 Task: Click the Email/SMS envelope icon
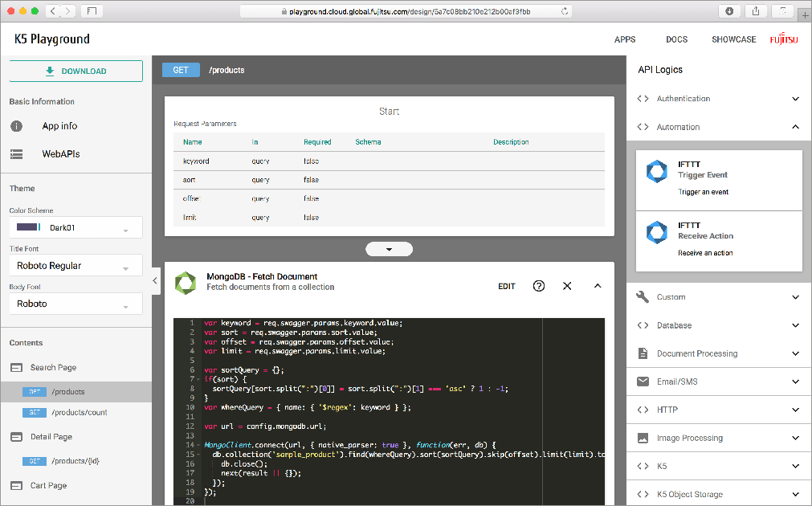point(643,382)
